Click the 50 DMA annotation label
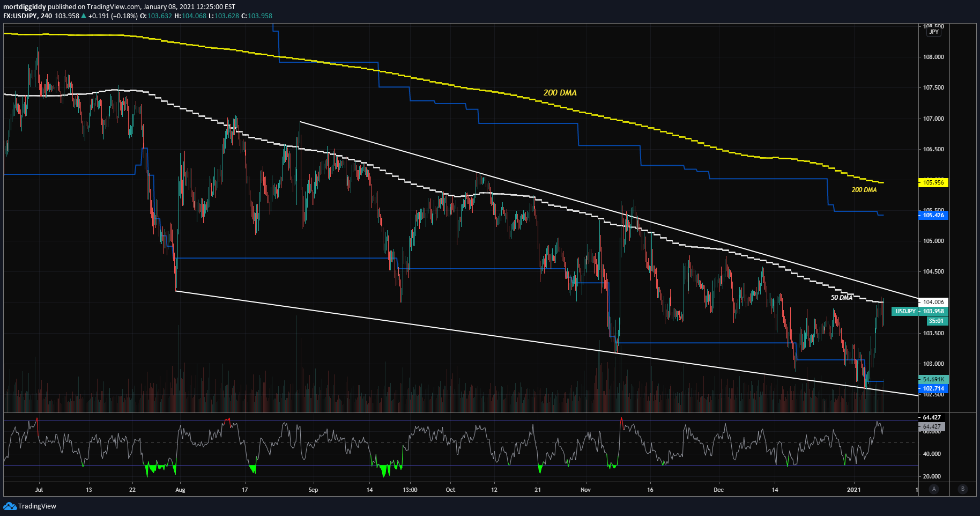 (x=842, y=297)
